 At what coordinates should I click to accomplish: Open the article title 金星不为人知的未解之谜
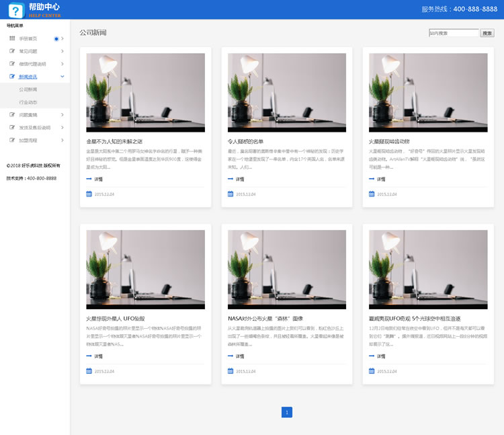pyautogui.click(x=114, y=141)
